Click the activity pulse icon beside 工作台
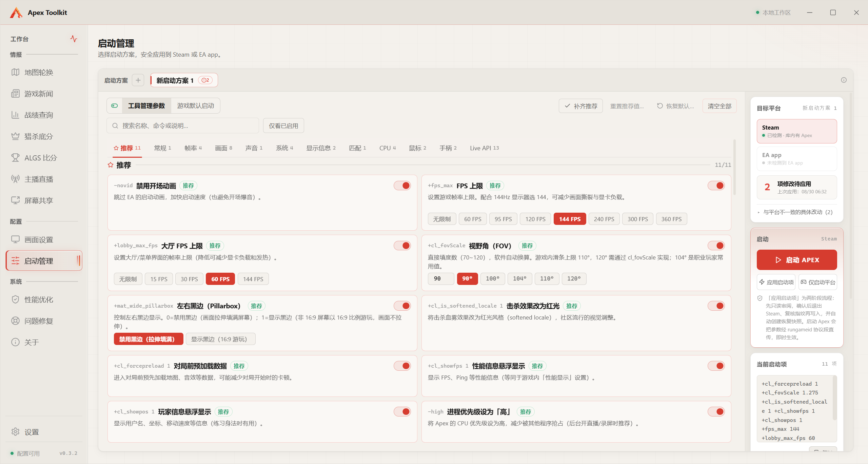The image size is (868, 464). (x=74, y=39)
